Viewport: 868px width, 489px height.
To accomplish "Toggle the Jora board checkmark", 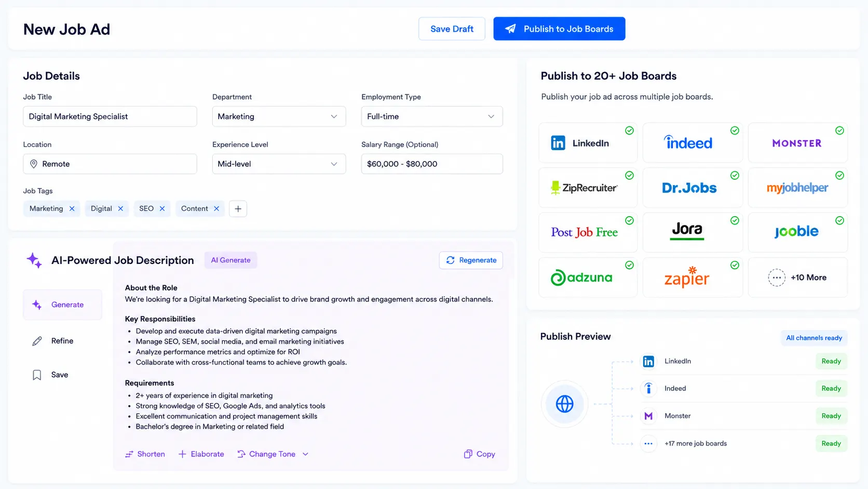I will pyautogui.click(x=735, y=220).
